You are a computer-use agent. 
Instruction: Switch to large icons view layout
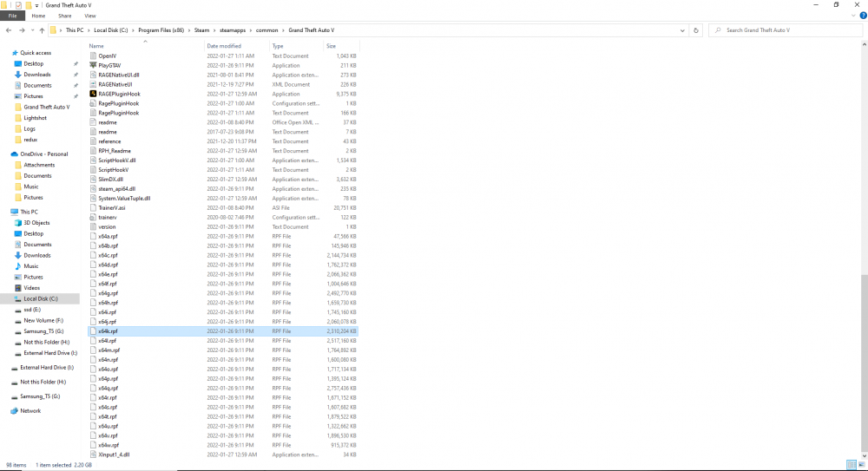[861, 465]
